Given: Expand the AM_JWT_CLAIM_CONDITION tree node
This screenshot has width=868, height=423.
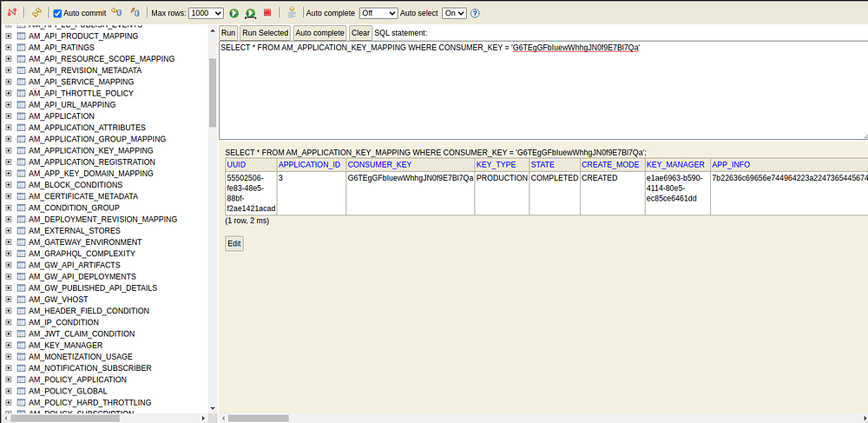Looking at the screenshot, I should coord(9,334).
